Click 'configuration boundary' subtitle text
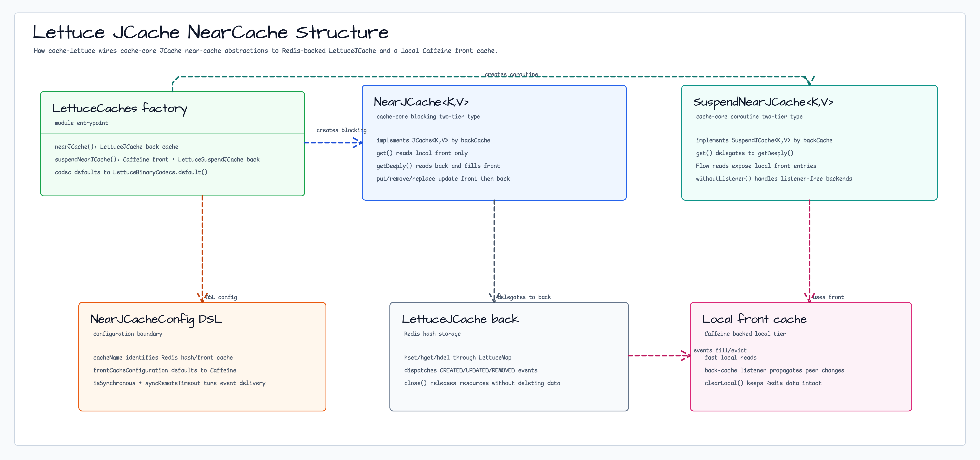The height and width of the screenshot is (460, 980). 127,334
